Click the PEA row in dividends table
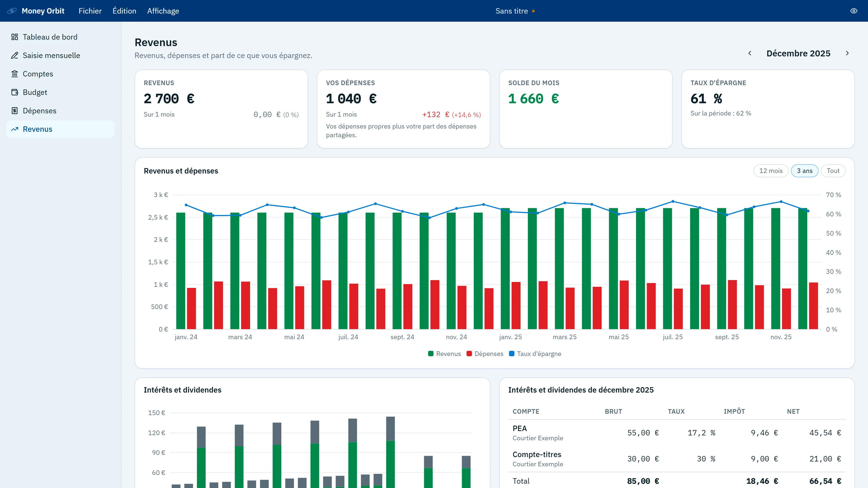 676,433
